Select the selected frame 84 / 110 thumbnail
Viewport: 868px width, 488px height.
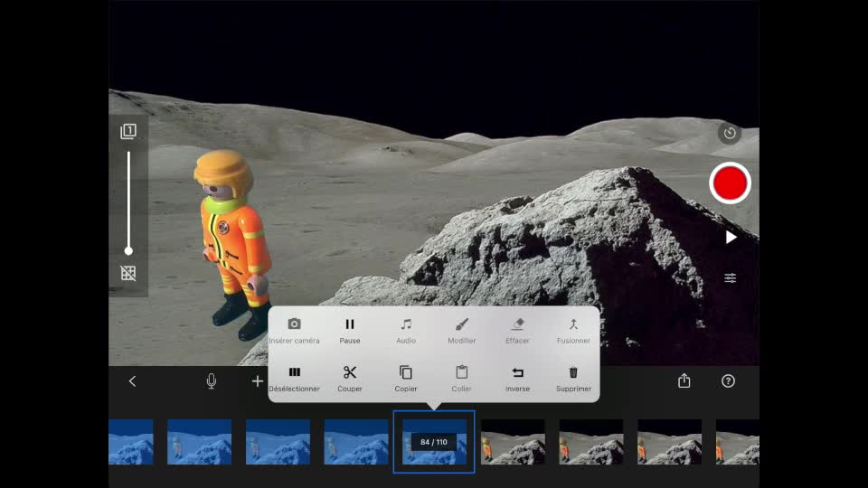[434, 442]
